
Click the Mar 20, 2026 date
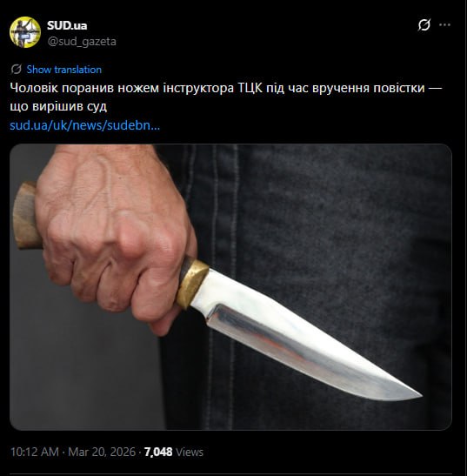pyautogui.click(x=102, y=452)
